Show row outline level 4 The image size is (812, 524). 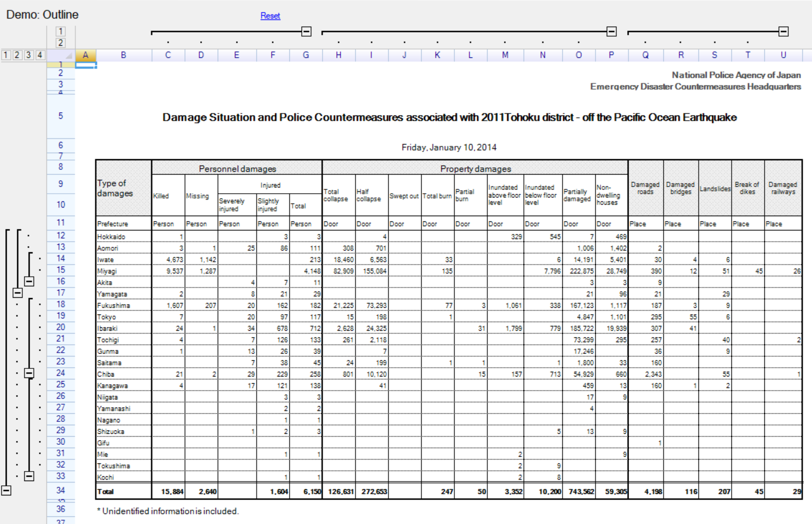tap(40, 55)
